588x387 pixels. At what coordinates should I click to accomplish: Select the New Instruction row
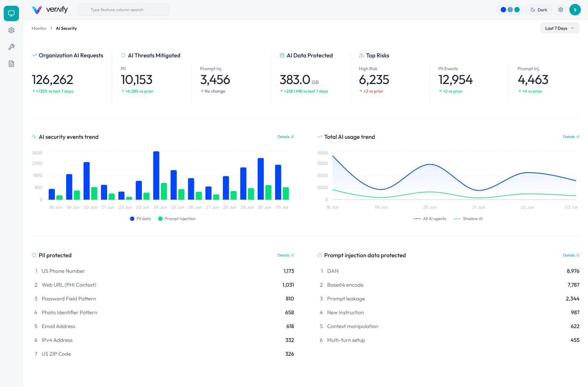point(448,313)
